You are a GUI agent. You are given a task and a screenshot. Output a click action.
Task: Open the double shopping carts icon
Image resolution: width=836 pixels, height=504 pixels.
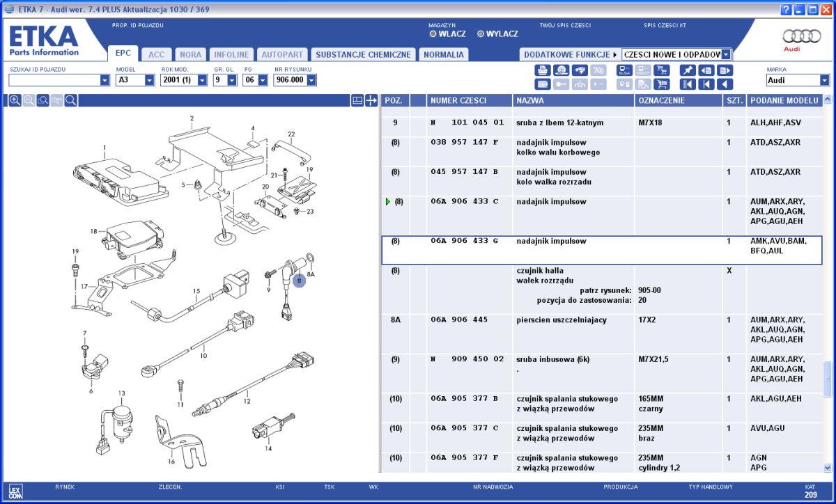coord(661,70)
